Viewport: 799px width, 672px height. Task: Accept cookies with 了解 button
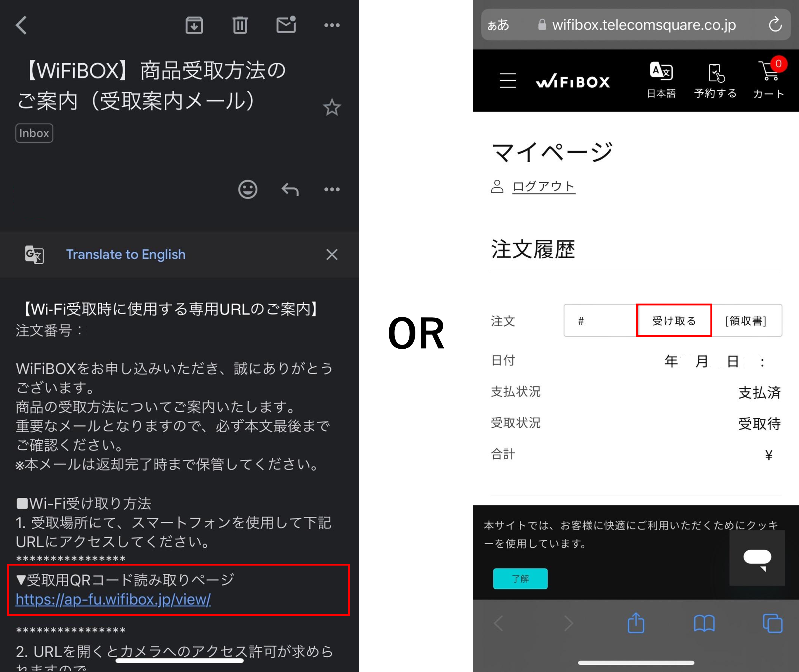pos(520,579)
